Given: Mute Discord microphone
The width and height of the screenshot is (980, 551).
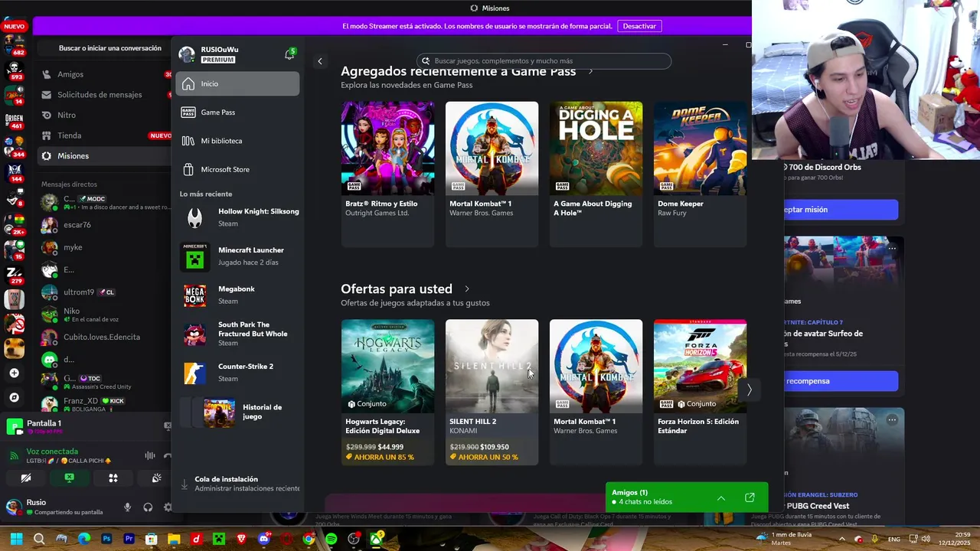Looking at the screenshot, I should [x=127, y=507].
